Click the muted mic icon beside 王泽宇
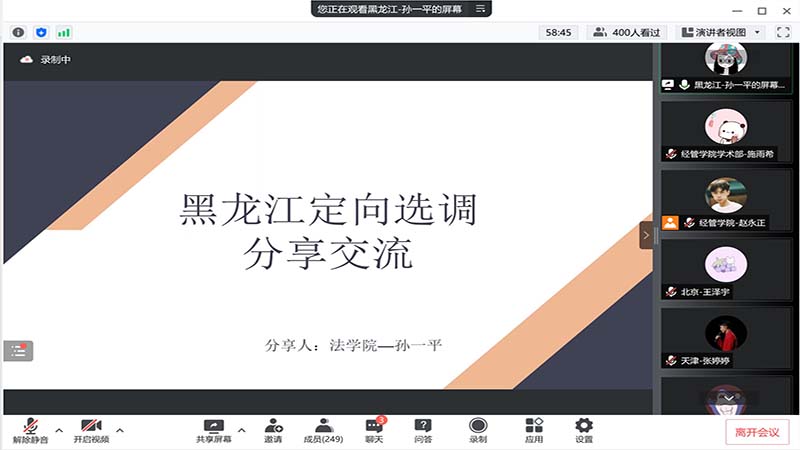 tap(671, 292)
